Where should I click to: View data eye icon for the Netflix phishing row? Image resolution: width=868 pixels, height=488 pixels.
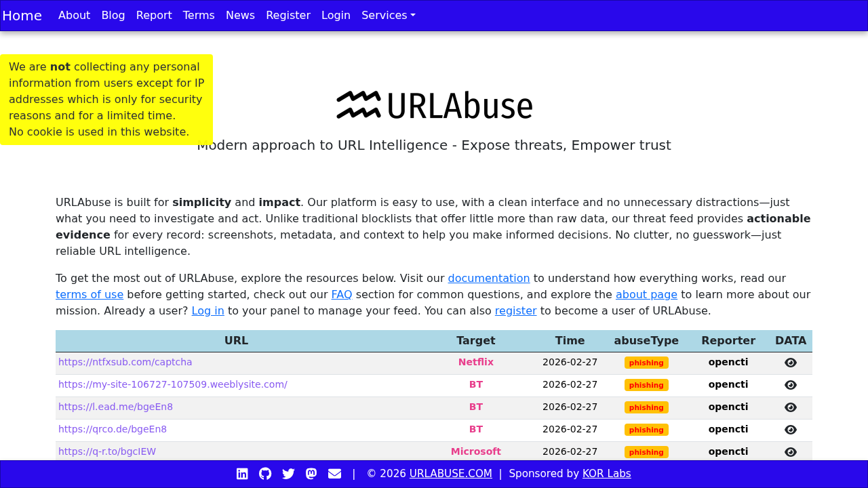click(789, 362)
